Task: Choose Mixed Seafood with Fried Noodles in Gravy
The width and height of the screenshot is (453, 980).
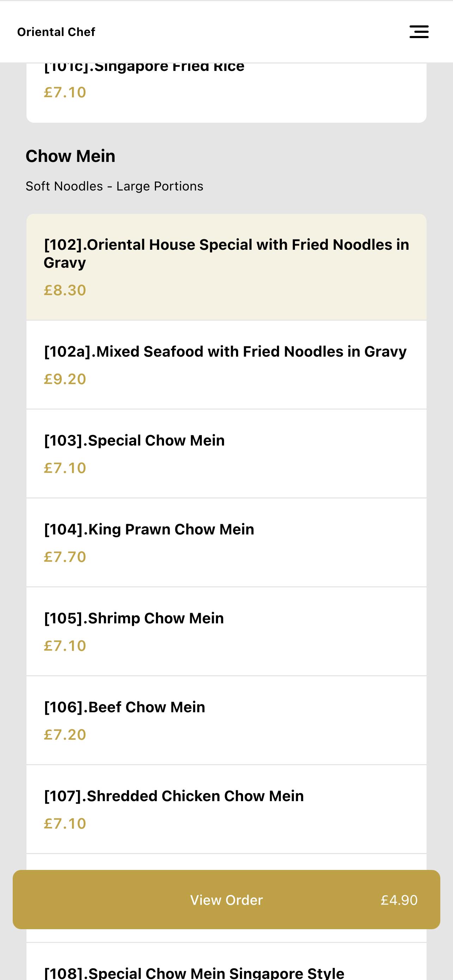Action: (x=226, y=364)
